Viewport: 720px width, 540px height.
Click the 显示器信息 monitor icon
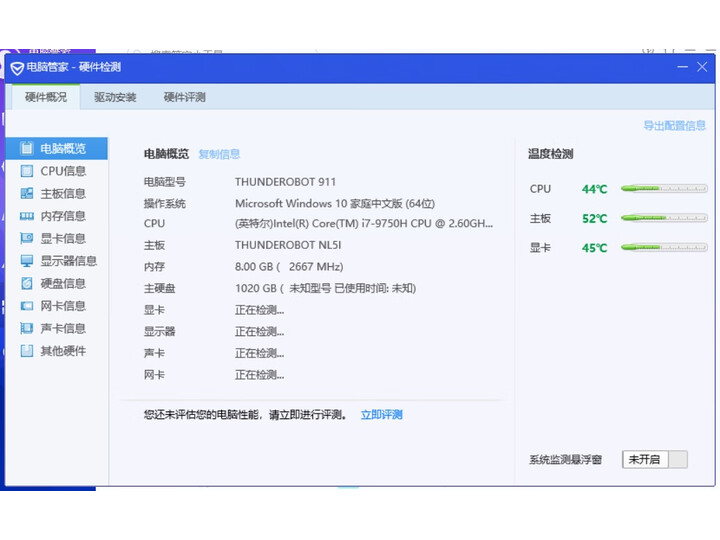[27, 260]
